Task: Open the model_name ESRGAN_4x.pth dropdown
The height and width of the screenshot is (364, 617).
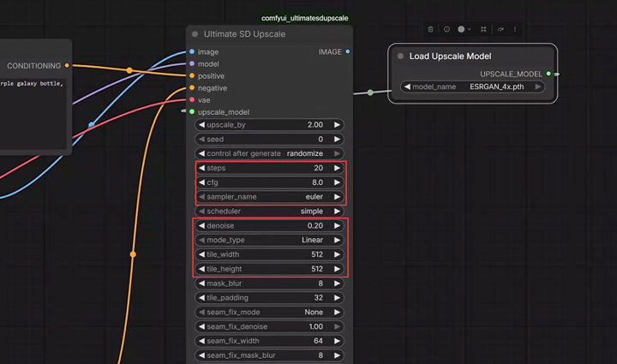Action: [x=472, y=87]
